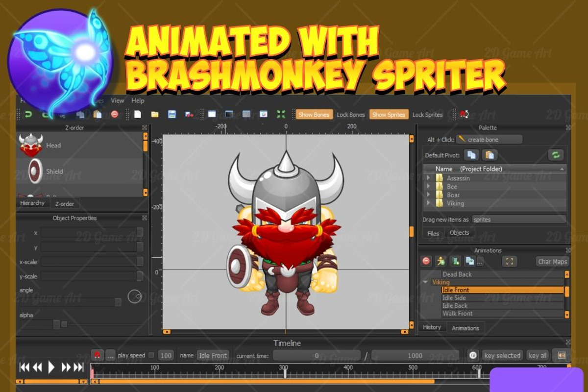Switch to the Files tab
The height and width of the screenshot is (392, 588).
tap(433, 234)
